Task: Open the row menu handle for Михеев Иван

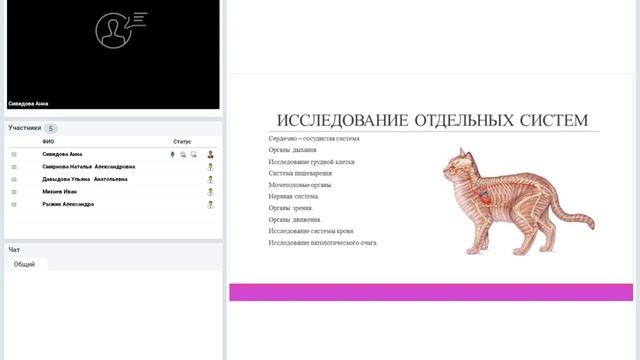Action: (14, 192)
